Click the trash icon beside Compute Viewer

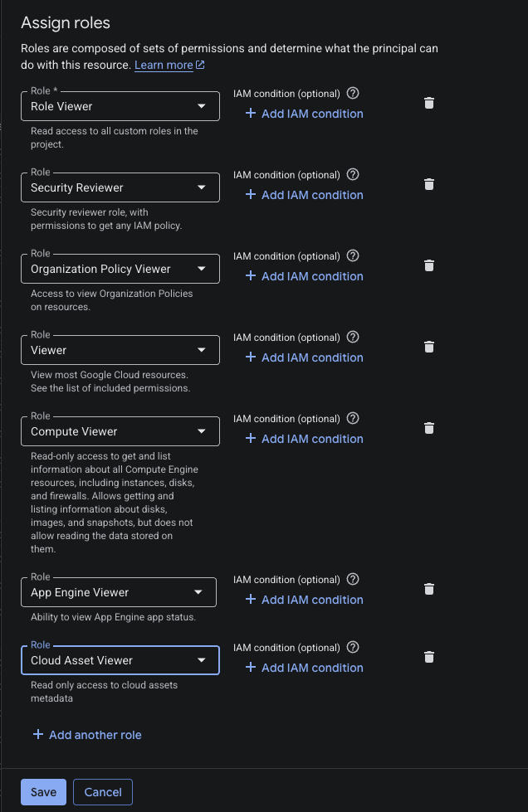(x=429, y=428)
